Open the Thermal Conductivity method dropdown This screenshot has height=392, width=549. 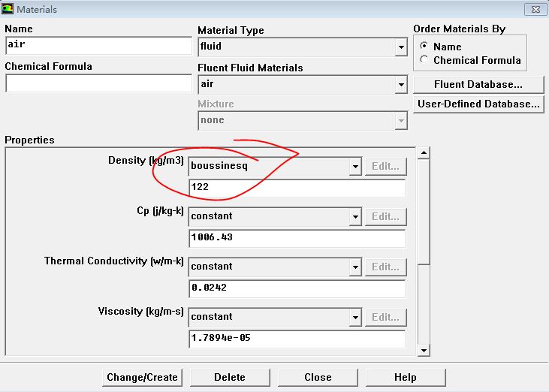tap(355, 267)
